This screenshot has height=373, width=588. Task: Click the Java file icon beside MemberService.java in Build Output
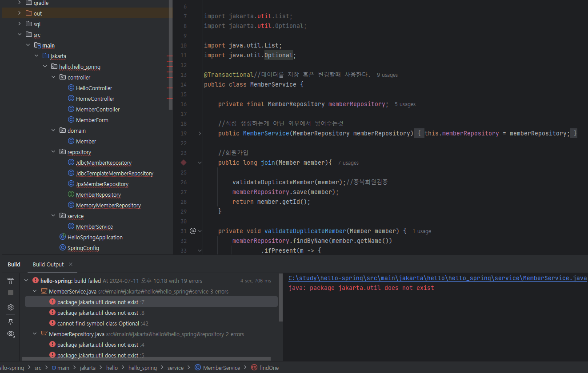click(44, 291)
